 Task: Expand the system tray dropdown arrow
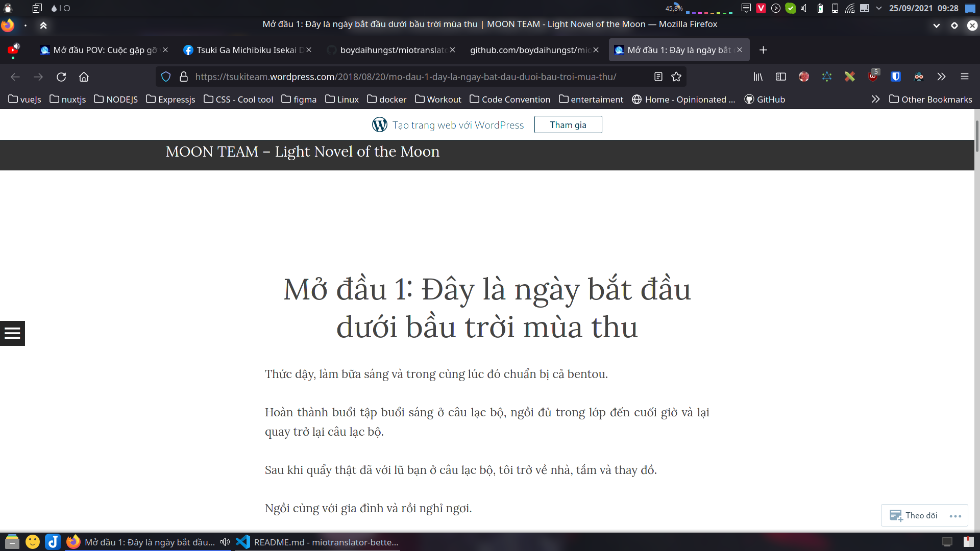click(x=879, y=8)
